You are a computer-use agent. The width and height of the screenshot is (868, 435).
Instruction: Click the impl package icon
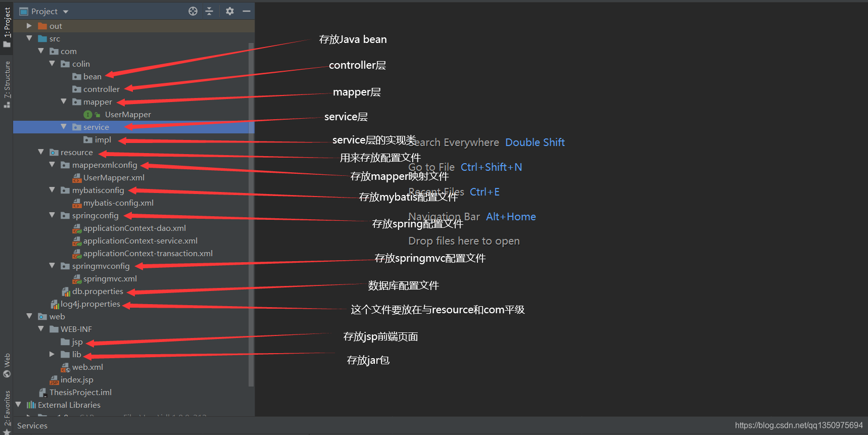(88, 139)
